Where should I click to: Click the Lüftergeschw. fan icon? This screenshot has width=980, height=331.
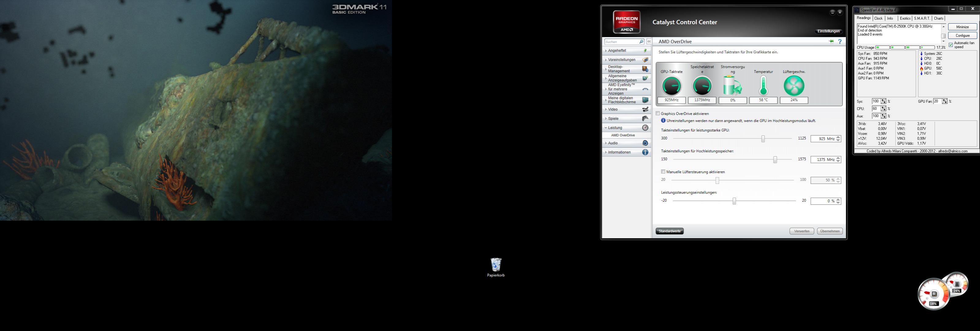coord(794,86)
